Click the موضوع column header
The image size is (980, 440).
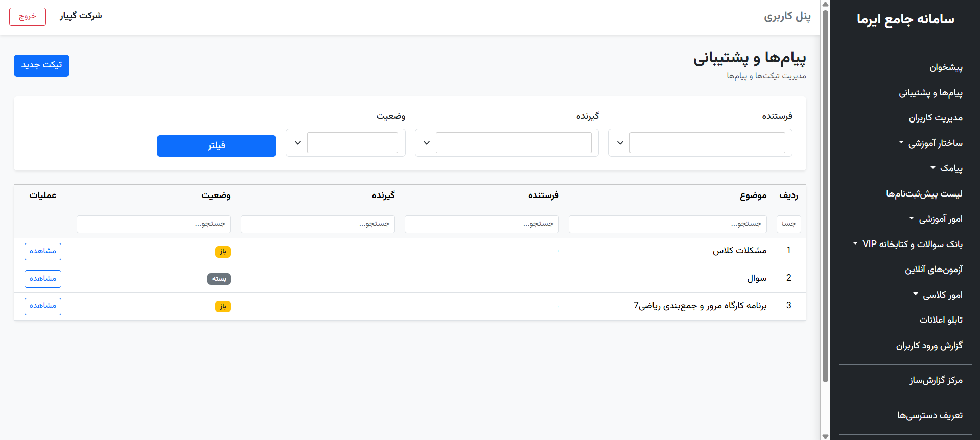[667, 196]
